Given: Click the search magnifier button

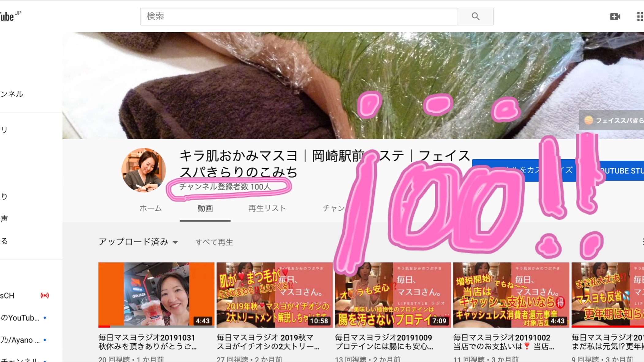Looking at the screenshot, I should (x=475, y=16).
